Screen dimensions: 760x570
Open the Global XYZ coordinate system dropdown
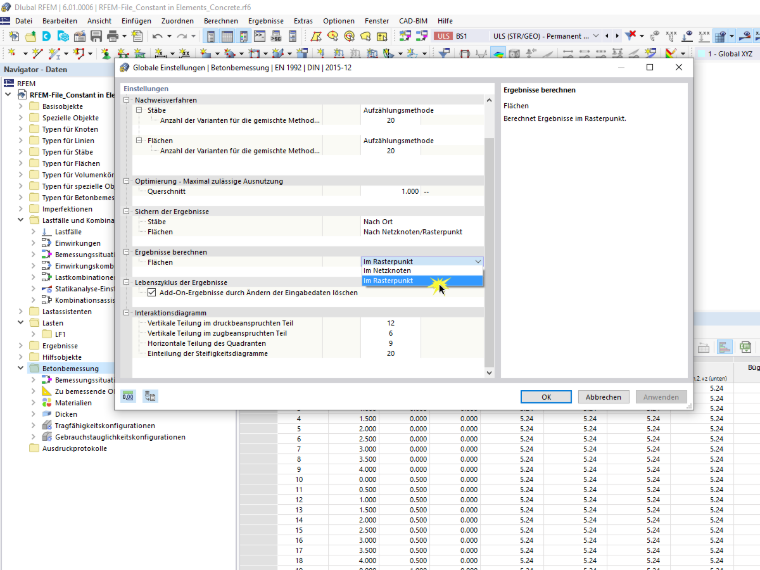click(729, 54)
